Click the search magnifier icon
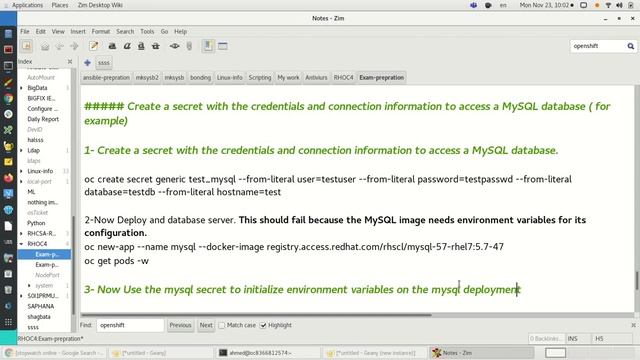 coord(631,46)
